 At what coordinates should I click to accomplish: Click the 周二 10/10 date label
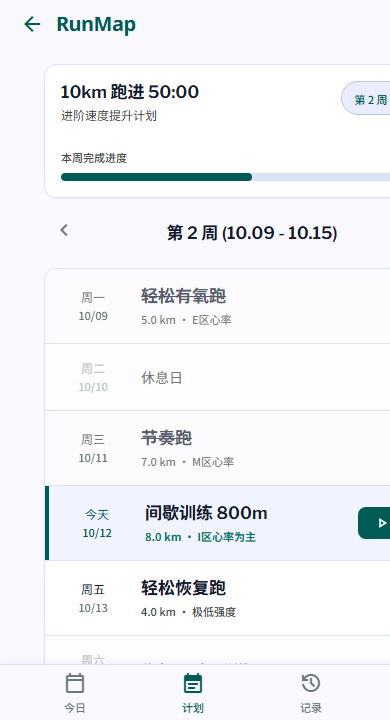(x=93, y=377)
